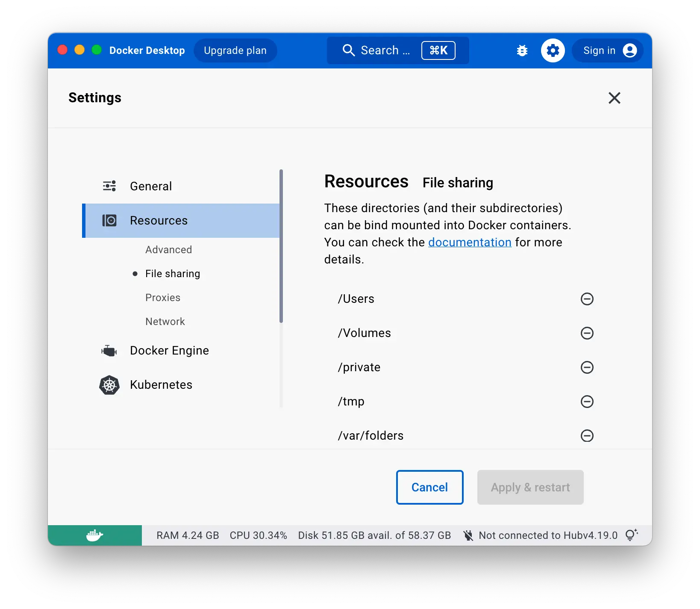Remove the /Users shared directory
The height and width of the screenshot is (609, 700).
tap(587, 299)
